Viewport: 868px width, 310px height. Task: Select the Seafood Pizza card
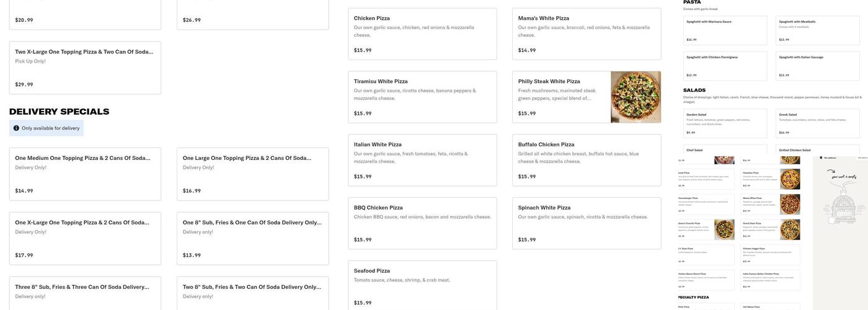[x=422, y=286]
